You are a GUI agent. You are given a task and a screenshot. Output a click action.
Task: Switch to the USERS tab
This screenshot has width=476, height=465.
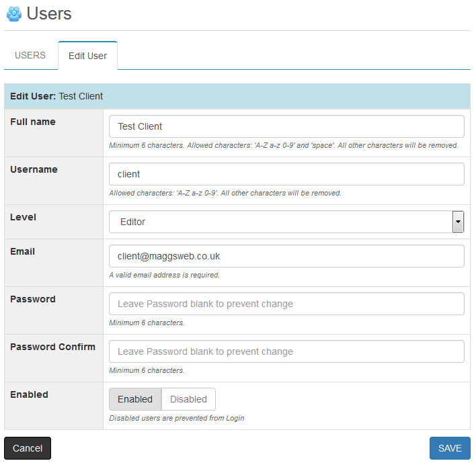click(30, 55)
